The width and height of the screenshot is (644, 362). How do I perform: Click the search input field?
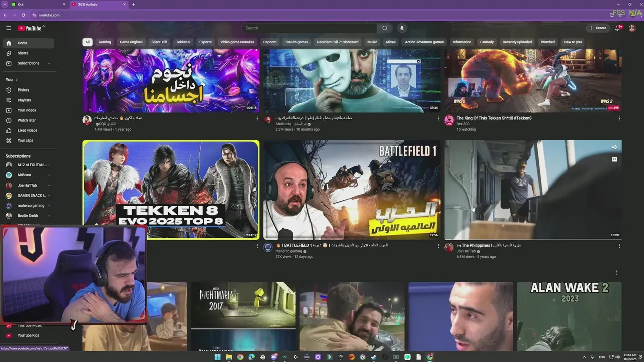(x=309, y=28)
